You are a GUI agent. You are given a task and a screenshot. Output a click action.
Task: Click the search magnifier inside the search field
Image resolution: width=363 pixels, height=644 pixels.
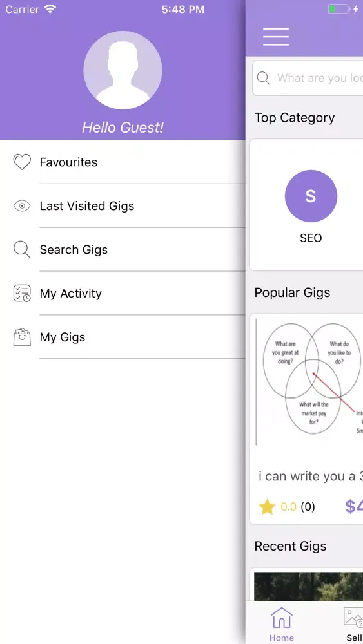[263, 78]
